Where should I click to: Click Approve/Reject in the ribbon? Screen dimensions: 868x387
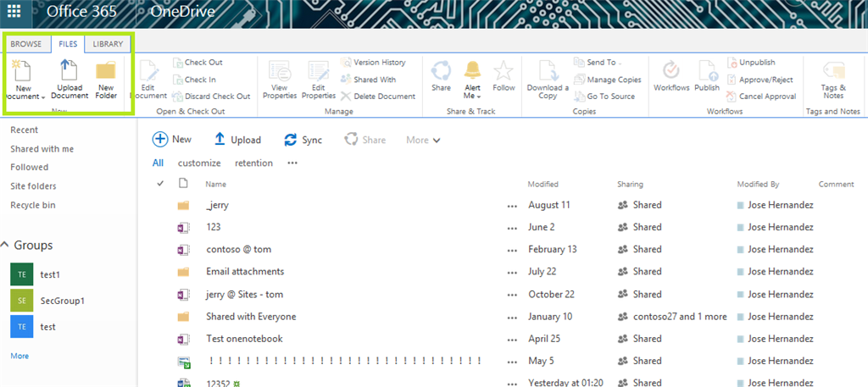click(x=759, y=80)
